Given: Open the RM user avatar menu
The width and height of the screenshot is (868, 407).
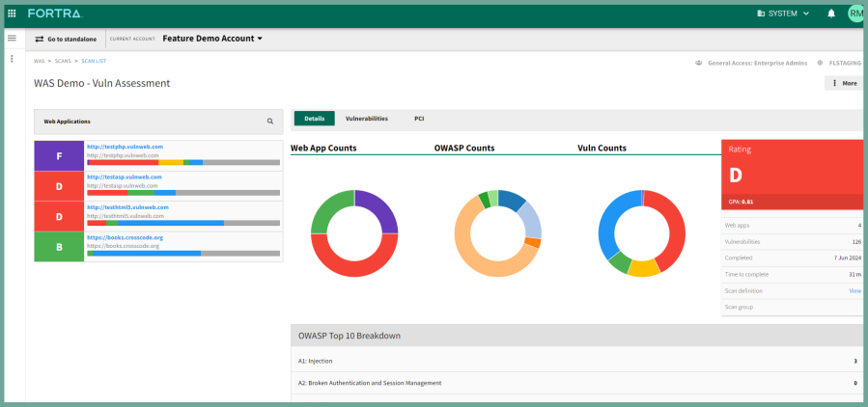Looking at the screenshot, I should [855, 14].
